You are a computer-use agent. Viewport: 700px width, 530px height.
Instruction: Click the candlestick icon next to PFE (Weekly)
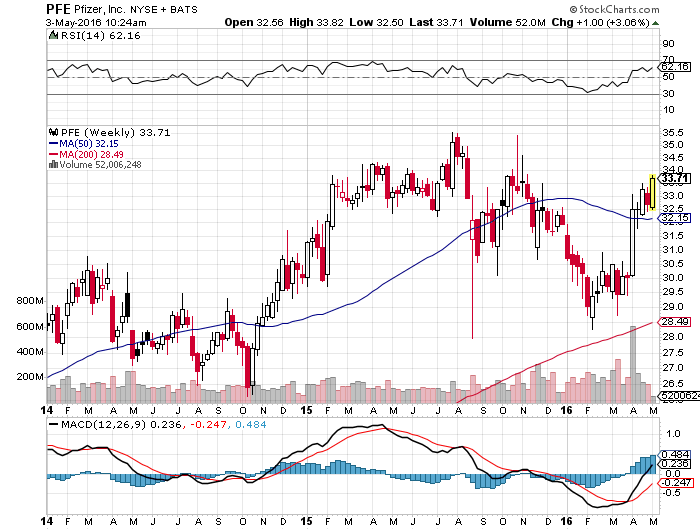pyautogui.click(x=54, y=132)
